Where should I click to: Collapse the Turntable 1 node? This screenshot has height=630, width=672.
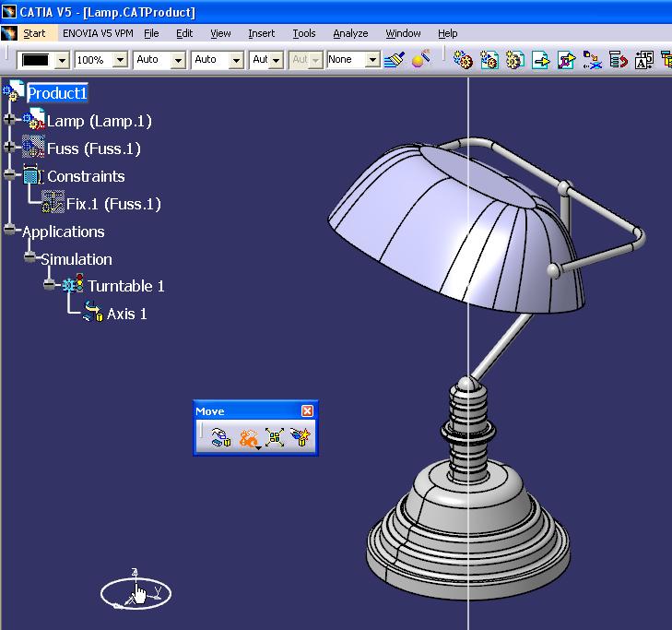click(x=49, y=284)
